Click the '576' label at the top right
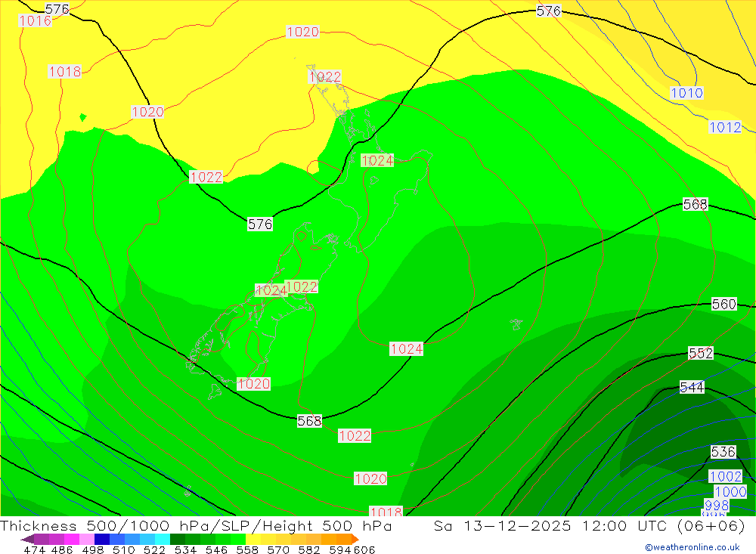Viewport: 756px width, 554px height. (549, 11)
